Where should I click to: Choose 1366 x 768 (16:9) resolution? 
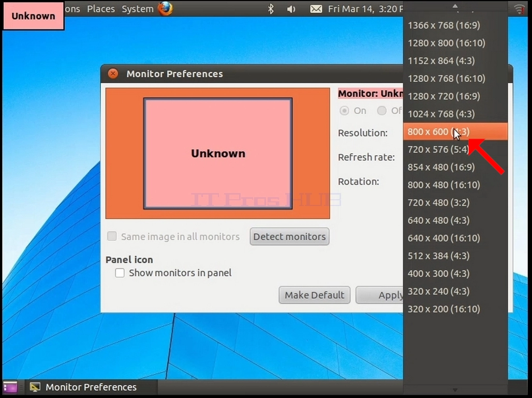click(x=455, y=25)
